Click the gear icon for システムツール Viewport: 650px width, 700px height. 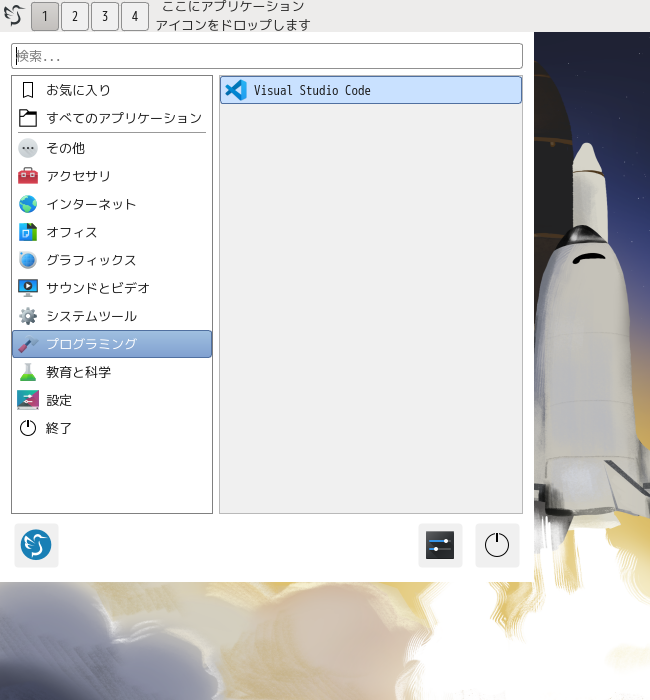coord(28,316)
